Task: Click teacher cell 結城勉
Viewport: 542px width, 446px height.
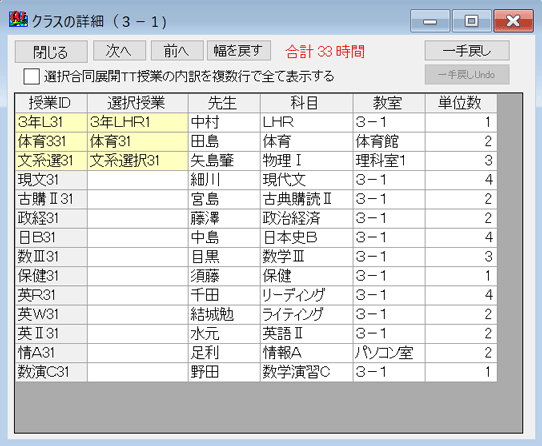Action: 224,314
